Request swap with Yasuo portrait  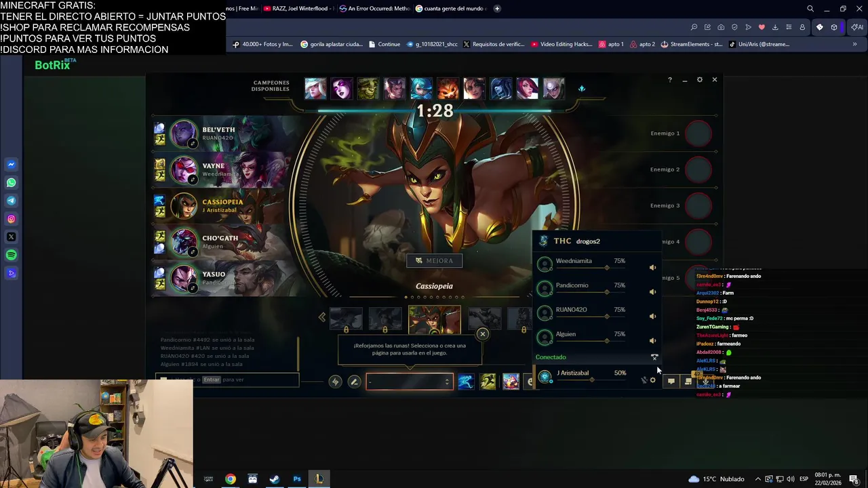click(183, 279)
